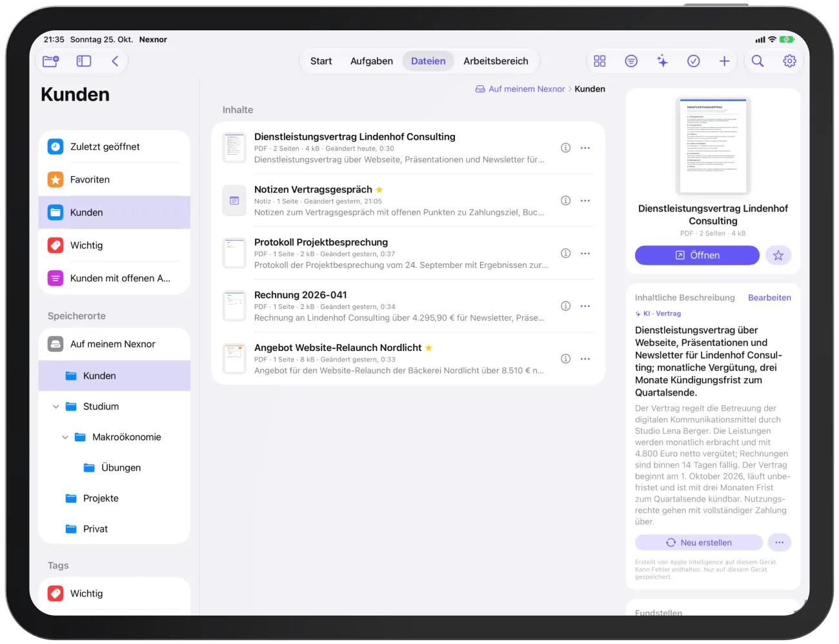This screenshot has width=839, height=644.
Task: Go back with the chevron arrow
Action: tap(115, 61)
